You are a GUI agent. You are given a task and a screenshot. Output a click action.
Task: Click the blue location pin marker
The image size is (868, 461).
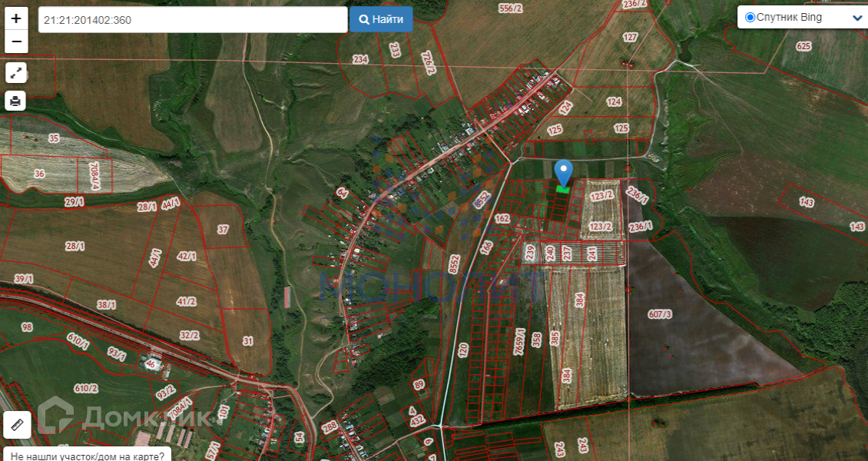564,173
